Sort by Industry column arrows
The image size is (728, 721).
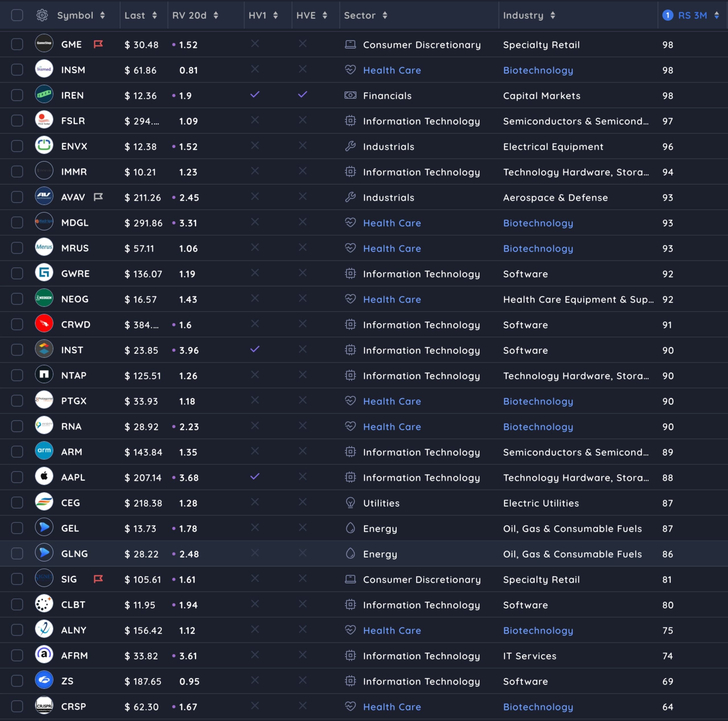click(553, 15)
